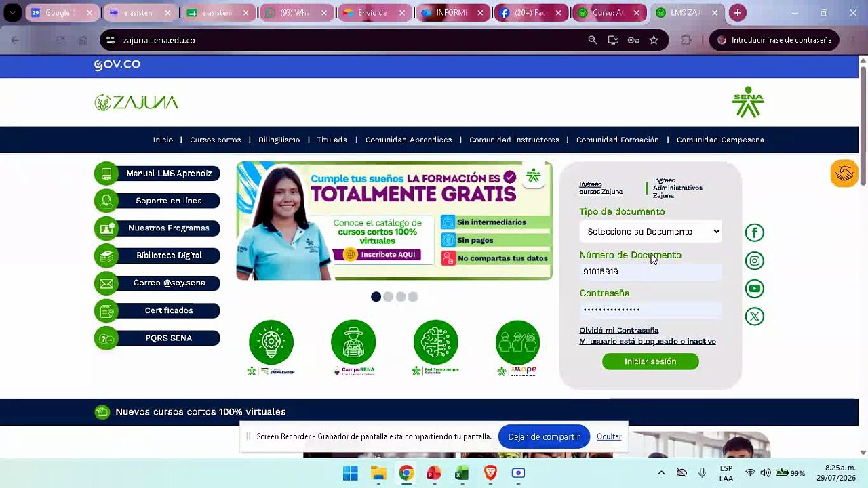The image size is (868, 488).
Task: Switch to Ingreso cursos Zajuna tab
Action: [x=601, y=188]
